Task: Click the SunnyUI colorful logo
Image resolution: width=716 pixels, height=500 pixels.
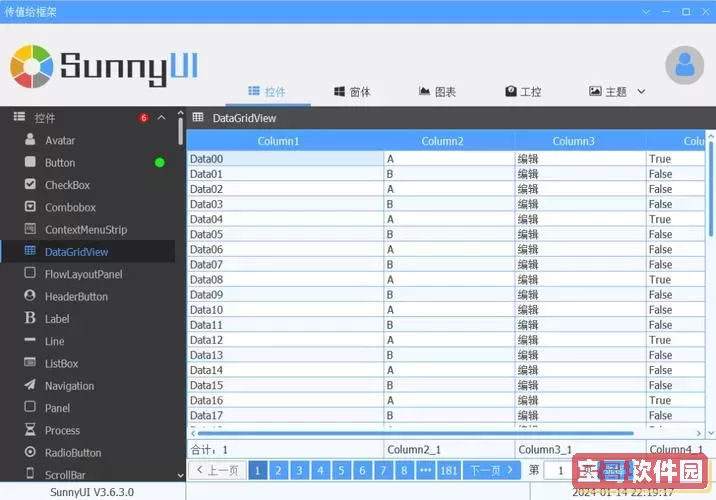Action: [x=32, y=66]
